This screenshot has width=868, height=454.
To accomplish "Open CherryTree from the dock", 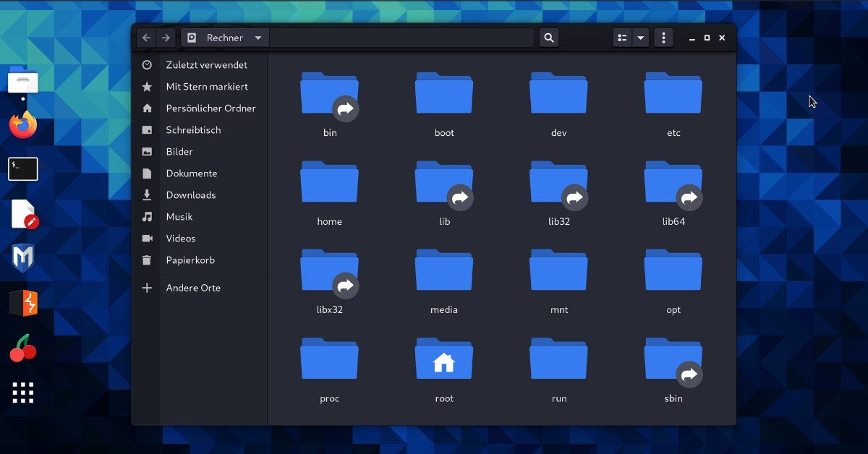I will click(23, 348).
